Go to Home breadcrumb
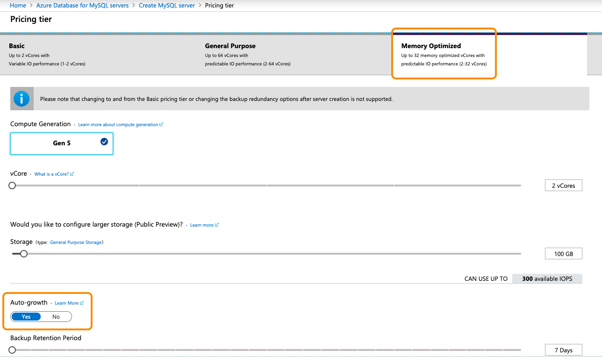The width and height of the screenshot is (602, 364). (x=18, y=6)
